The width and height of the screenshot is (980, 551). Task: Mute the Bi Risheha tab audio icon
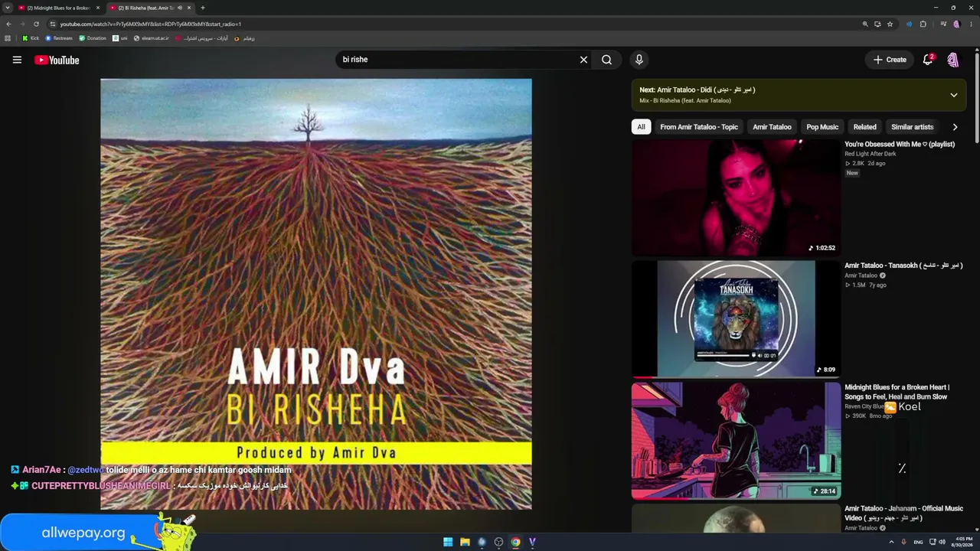pos(180,8)
